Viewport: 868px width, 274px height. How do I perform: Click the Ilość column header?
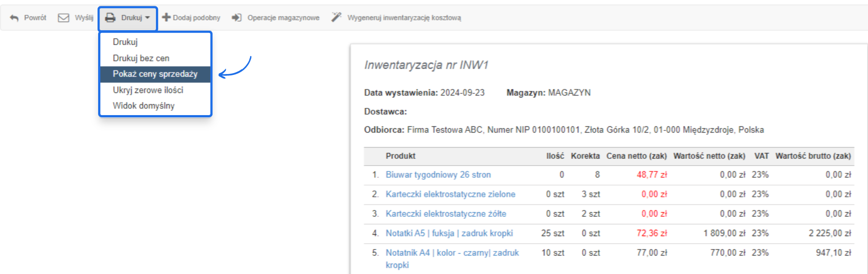[x=555, y=156]
